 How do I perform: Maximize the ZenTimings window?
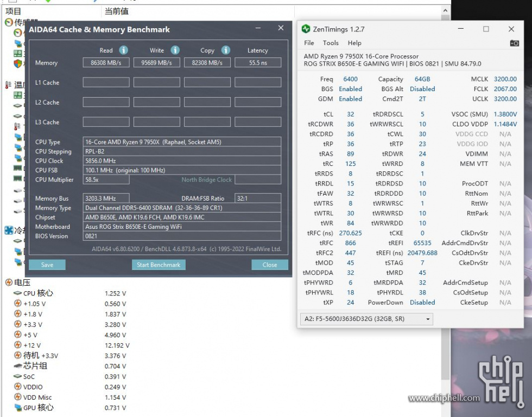(x=486, y=29)
